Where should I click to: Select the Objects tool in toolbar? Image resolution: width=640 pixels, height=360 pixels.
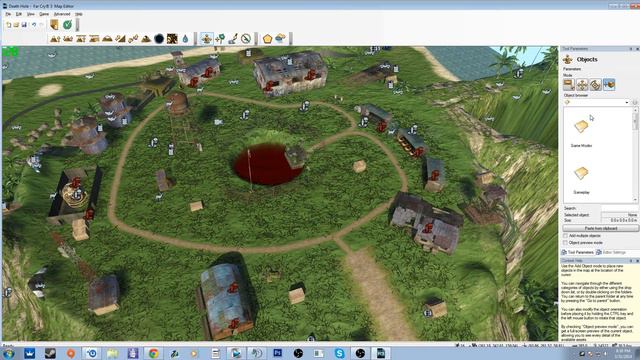click(207, 39)
